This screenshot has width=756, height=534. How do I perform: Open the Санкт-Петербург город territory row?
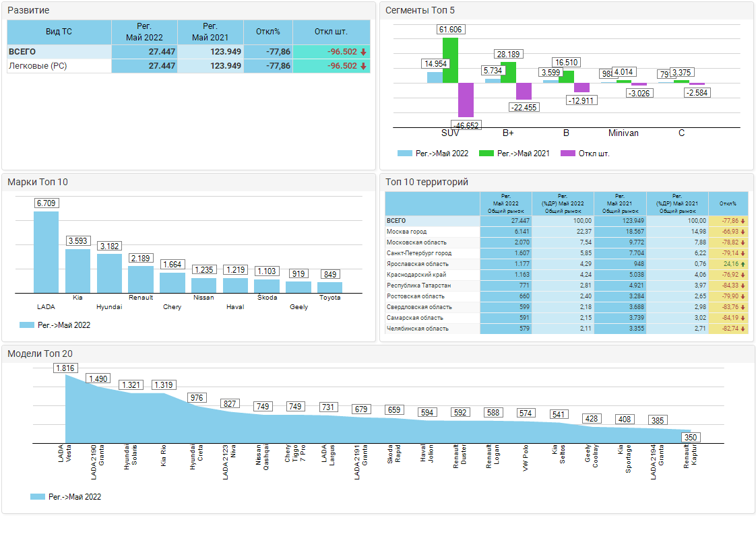[x=419, y=253]
